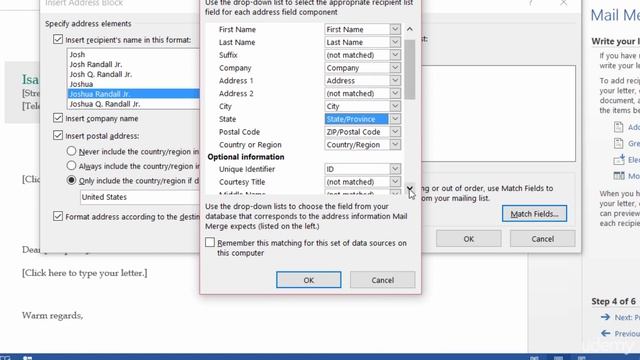
Task: Toggle Format address according to destination checkbox
Action: point(58,216)
